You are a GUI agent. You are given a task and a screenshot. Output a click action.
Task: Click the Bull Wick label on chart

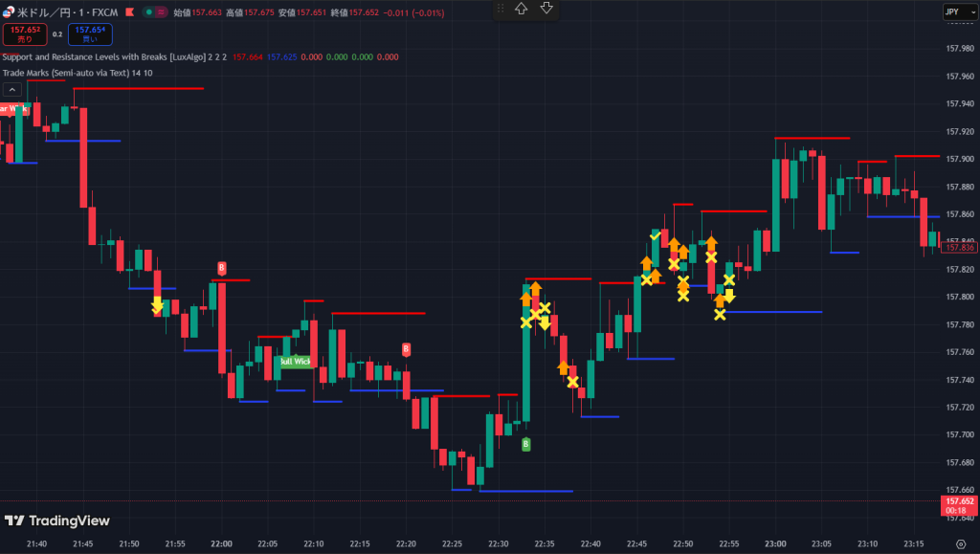(295, 362)
